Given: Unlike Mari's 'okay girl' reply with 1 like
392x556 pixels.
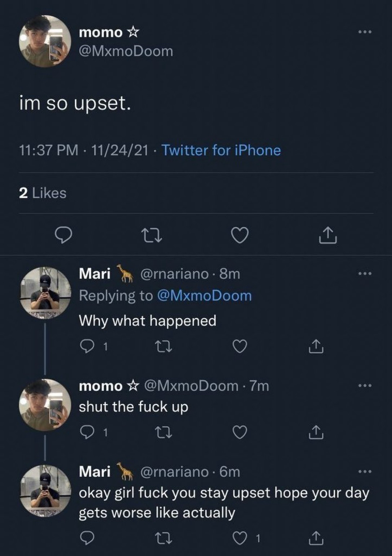Looking at the screenshot, I should pyautogui.click(x=240, y=538).
